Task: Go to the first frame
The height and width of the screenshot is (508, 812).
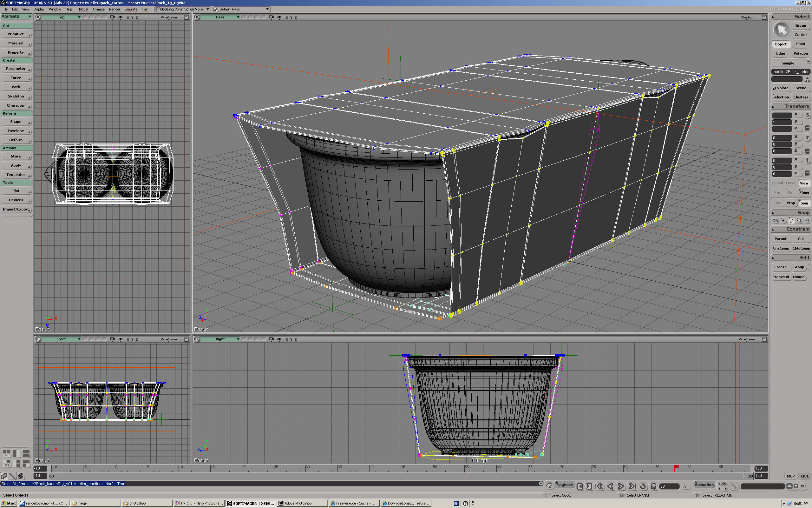Action: [x=599, y=486]
